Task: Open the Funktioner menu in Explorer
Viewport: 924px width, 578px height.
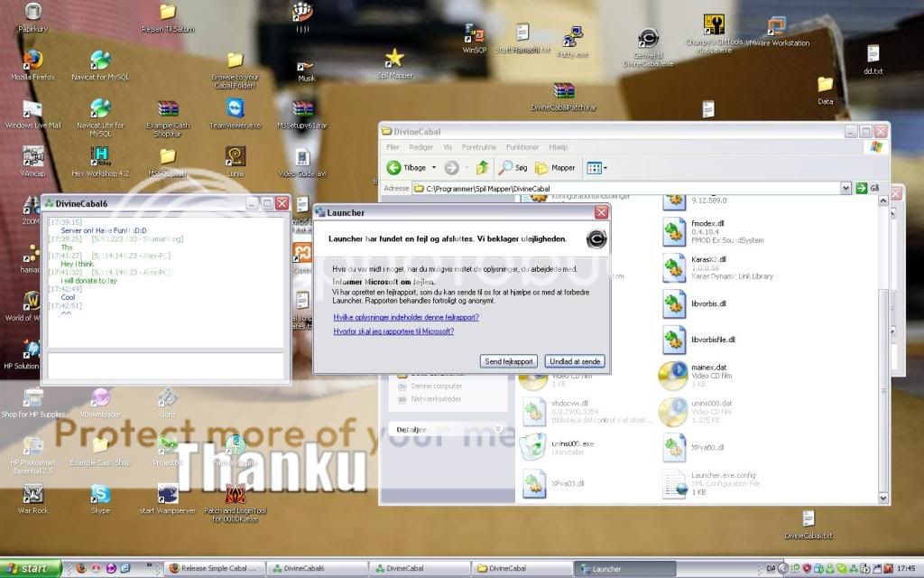Action: click(x=522, y=146)
